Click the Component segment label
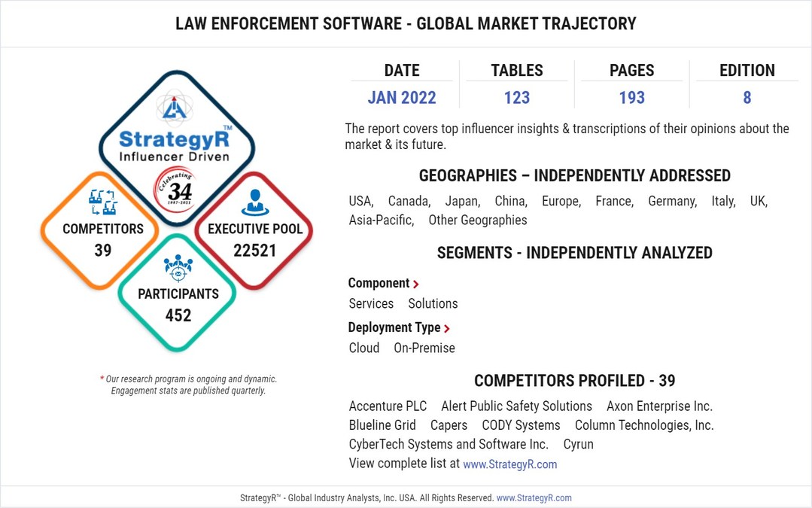Viewport: 812px width, 508px height. pyautogui.click(x=379, y=283)
